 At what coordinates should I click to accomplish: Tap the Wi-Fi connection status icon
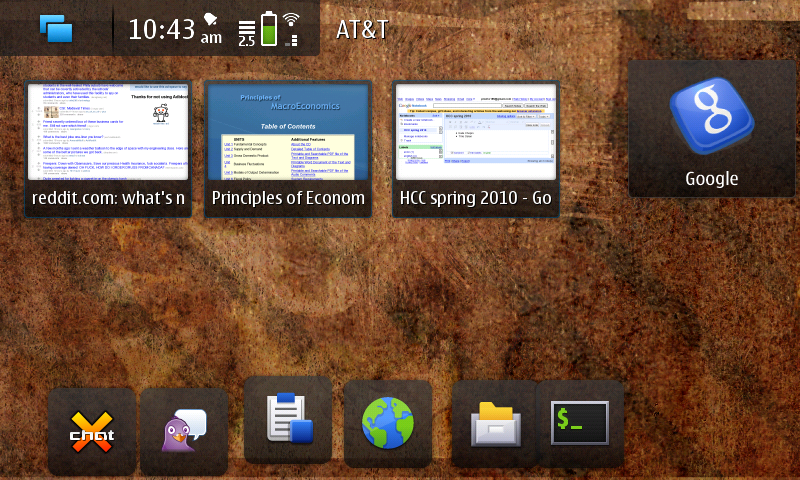point(291,28)
